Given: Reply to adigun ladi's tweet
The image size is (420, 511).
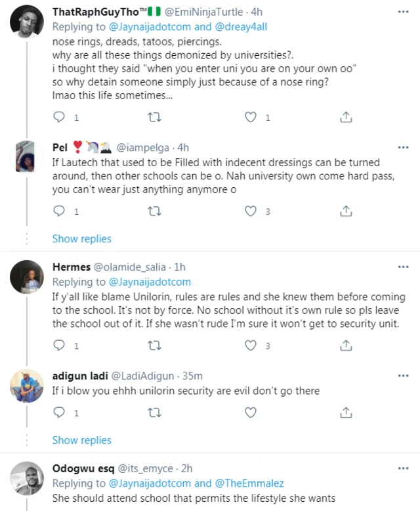Looking at the screenshot, I should pyautogui.click(x=59, y=413).
